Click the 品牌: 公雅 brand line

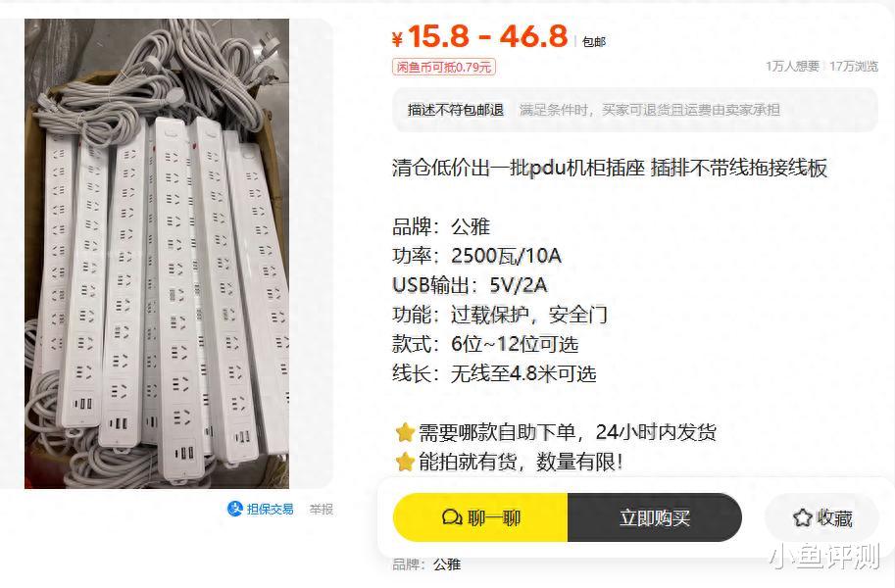441,226
